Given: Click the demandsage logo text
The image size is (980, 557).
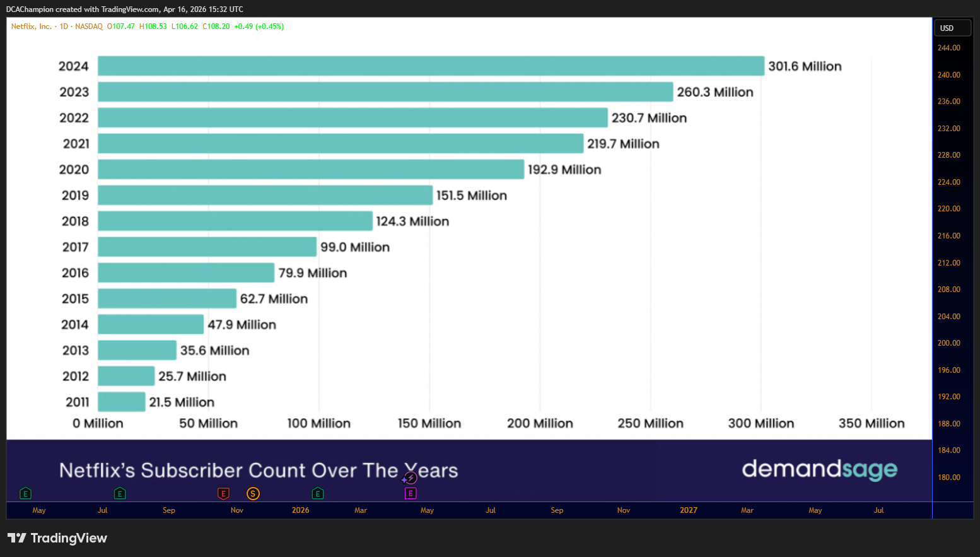Looking at the screenshot, I should (x=819, y=469).
